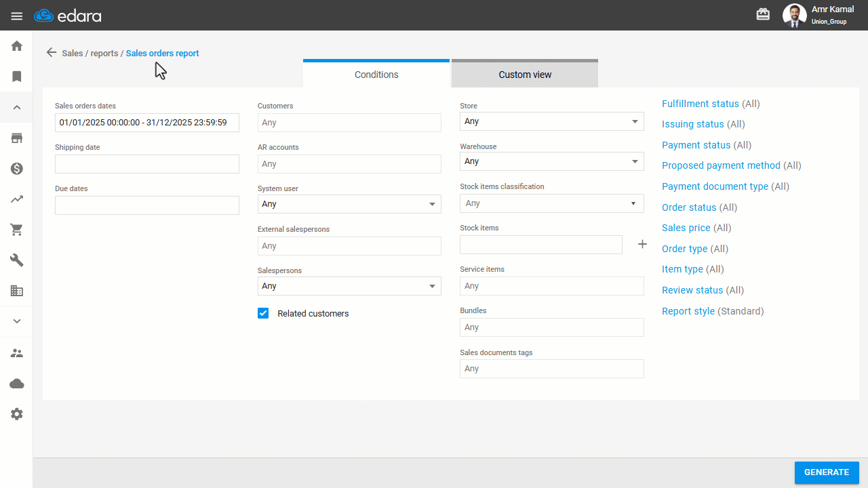Expand sidebar section with down chevron
The height and width of the screenshot is (488, 868).
point(17,321)
